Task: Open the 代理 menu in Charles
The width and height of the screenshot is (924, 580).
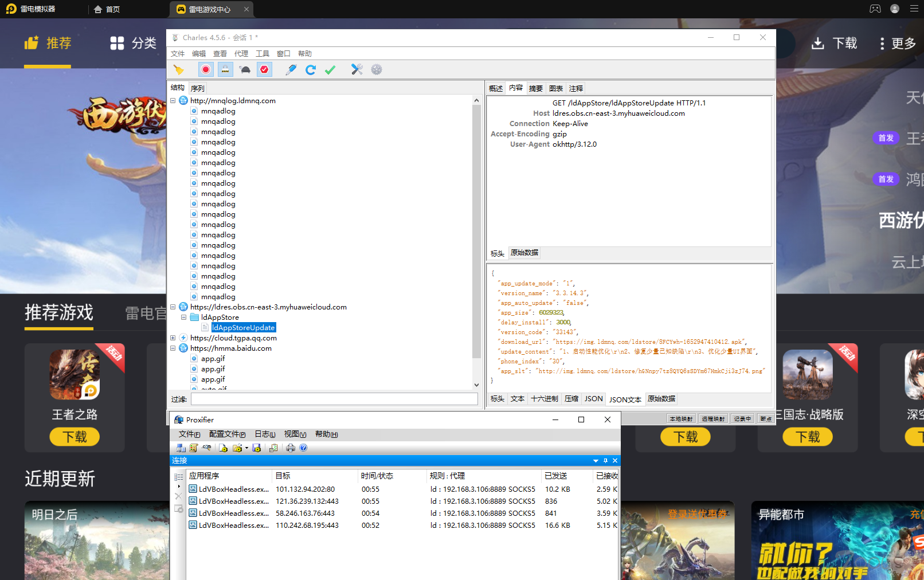Action: click(241, 54)
